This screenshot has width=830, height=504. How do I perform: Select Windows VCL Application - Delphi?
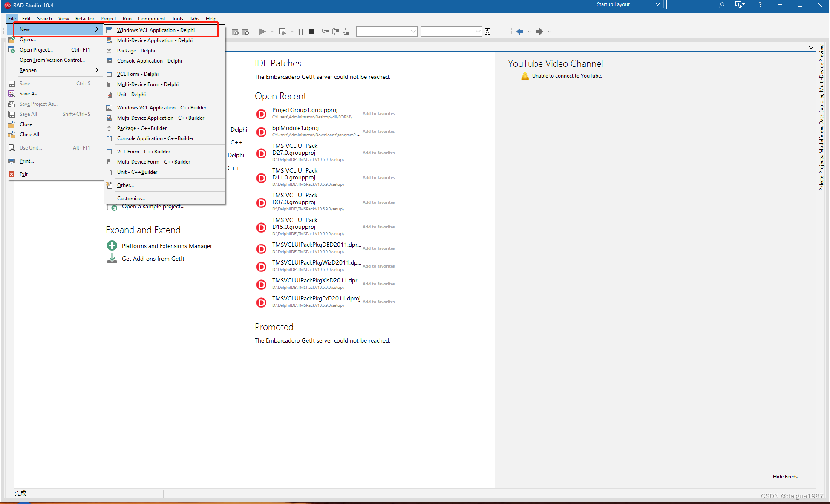click(x=156, y=30)
